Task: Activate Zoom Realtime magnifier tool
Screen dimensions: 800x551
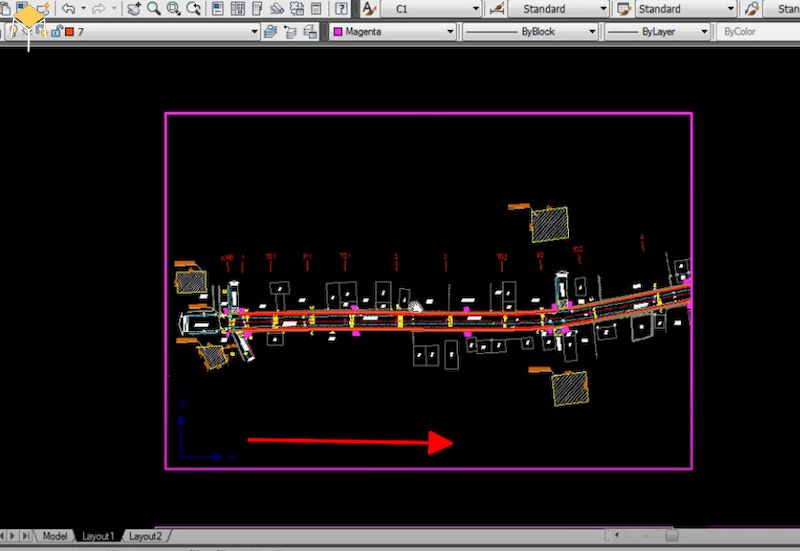Action: click(x=154, y=8)
